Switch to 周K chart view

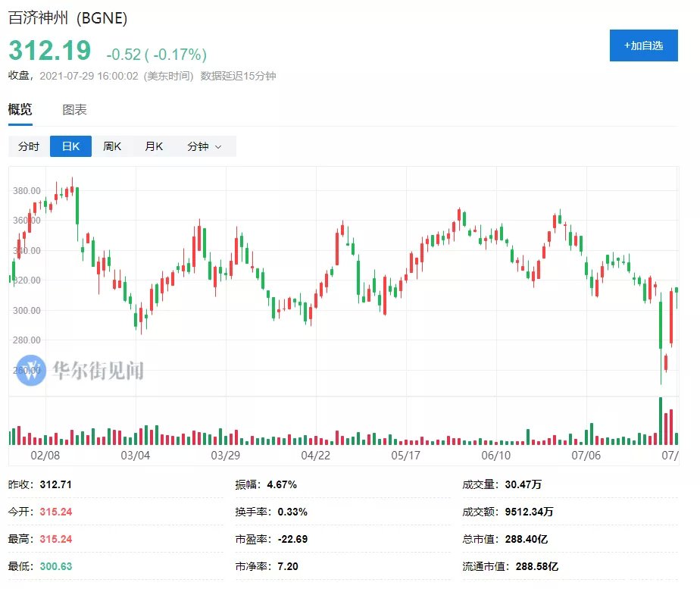[x=112, y=146]
